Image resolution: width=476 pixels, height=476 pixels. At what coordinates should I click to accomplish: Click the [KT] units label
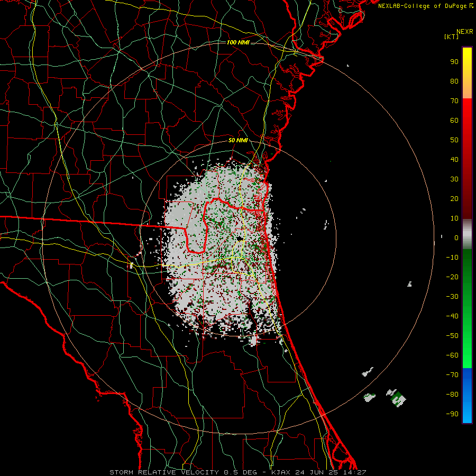point(452,36)
